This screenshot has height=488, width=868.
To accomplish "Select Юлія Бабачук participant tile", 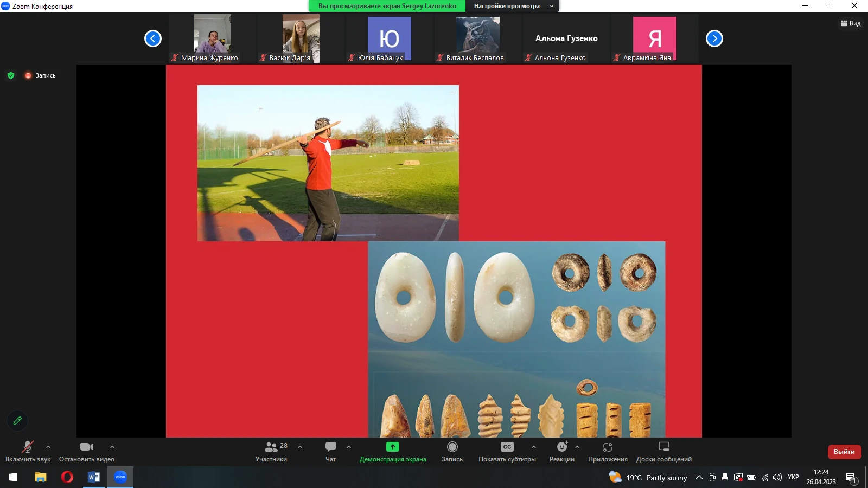I will tap(389, 38).
